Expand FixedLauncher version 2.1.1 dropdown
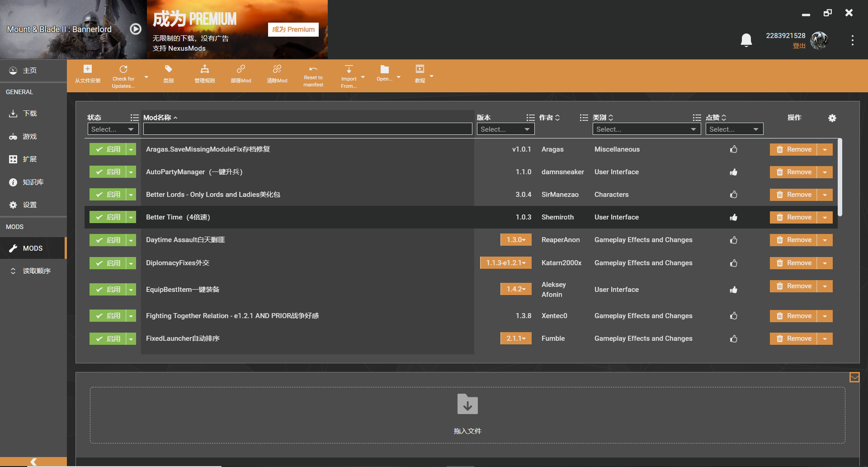This screenshot has width=868, height=467. 516,338
